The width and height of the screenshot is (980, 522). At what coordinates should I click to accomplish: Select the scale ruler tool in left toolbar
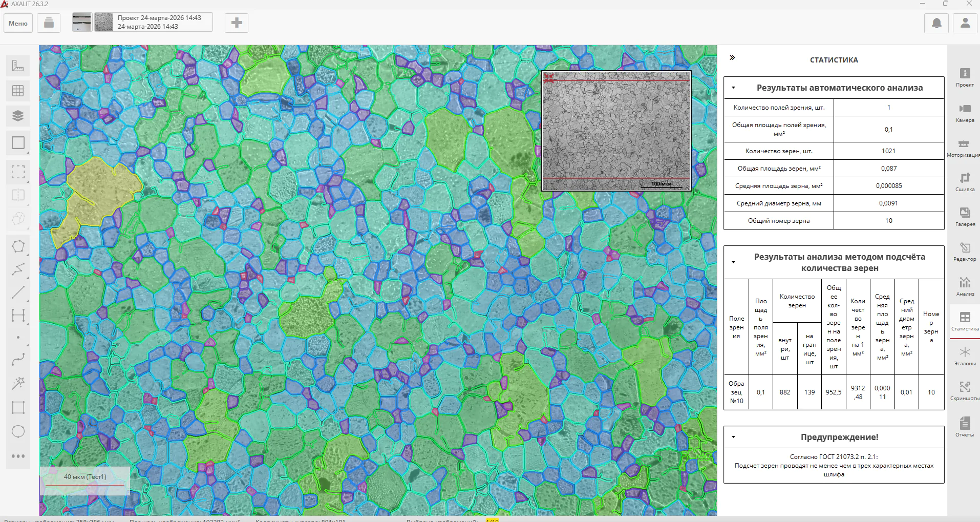point(18,66)
